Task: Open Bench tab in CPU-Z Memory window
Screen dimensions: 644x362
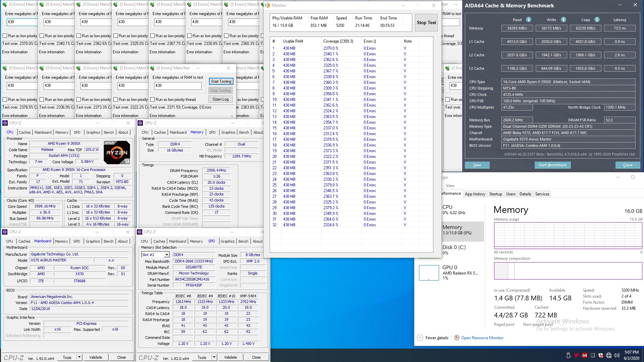Action: point(244,132)
